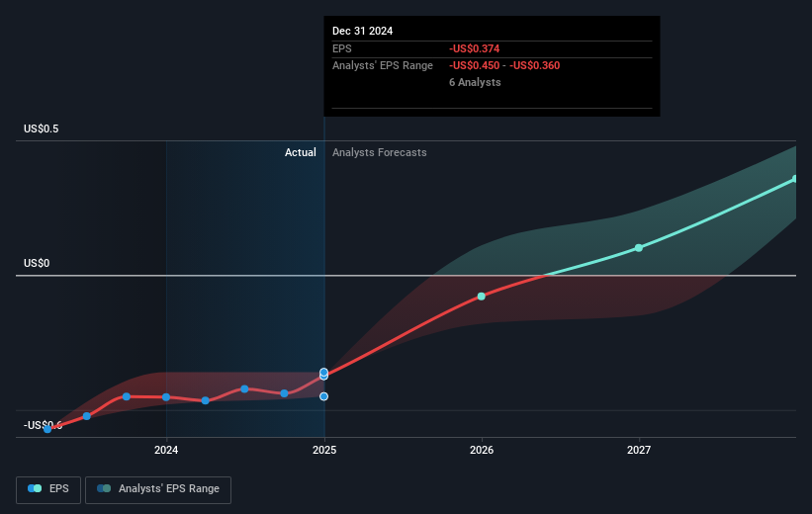Image resolution: width=812 pixels, height=514 pixels.
Task: Click the Dec 31 2024 tooltip date
Action: pyautogui.click(x=363, y=31)
